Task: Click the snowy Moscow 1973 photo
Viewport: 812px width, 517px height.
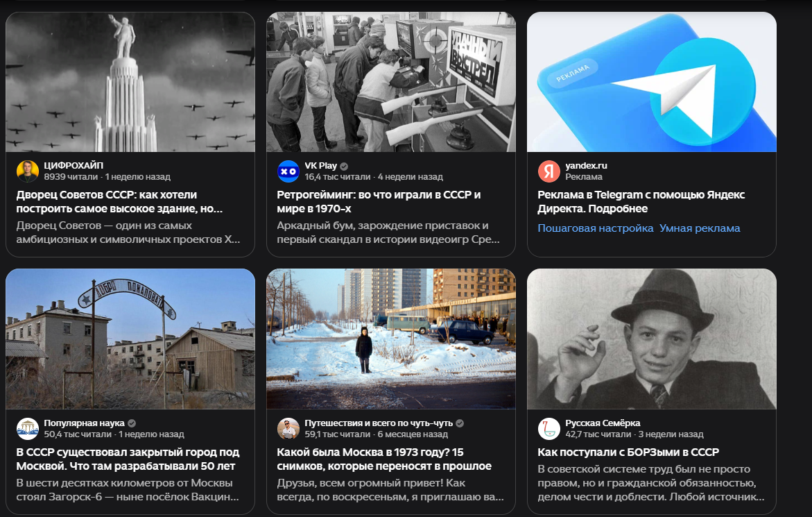Action: (391, 339)
